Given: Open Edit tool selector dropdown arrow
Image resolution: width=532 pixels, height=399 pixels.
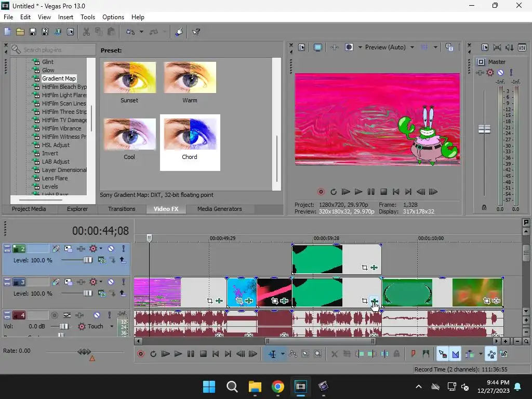Looking at the screenshot, I should pyautogui.click(x=283, y=354).
